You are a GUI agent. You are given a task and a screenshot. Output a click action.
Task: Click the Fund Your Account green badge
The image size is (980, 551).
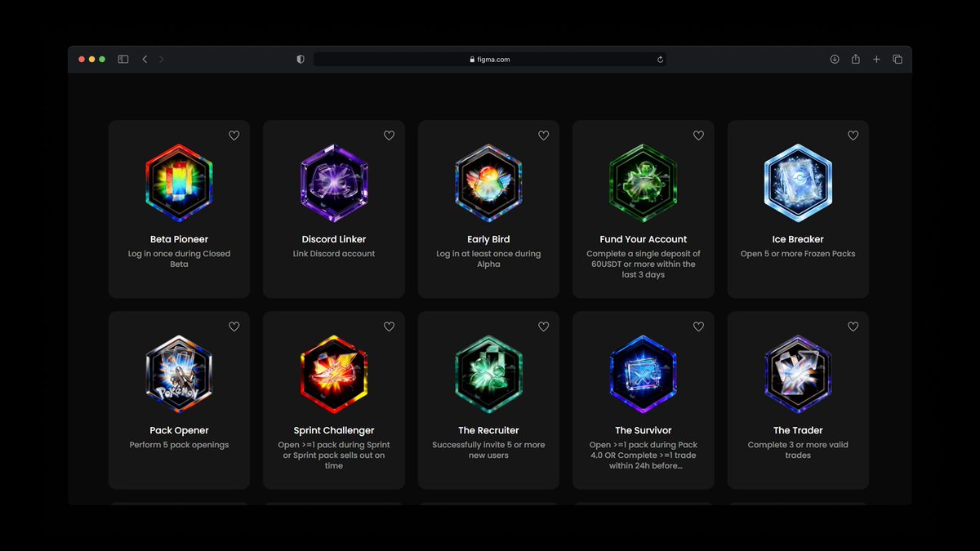point(644,183)
